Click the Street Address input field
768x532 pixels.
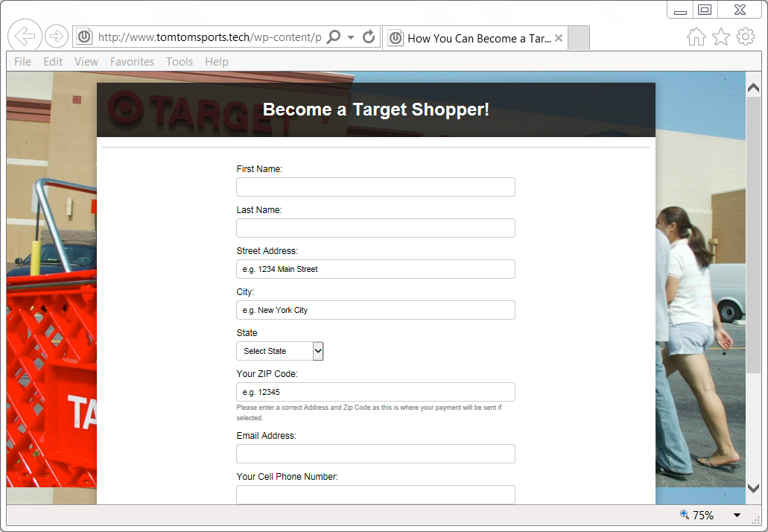pyautogui.click(x=375, y=269)
